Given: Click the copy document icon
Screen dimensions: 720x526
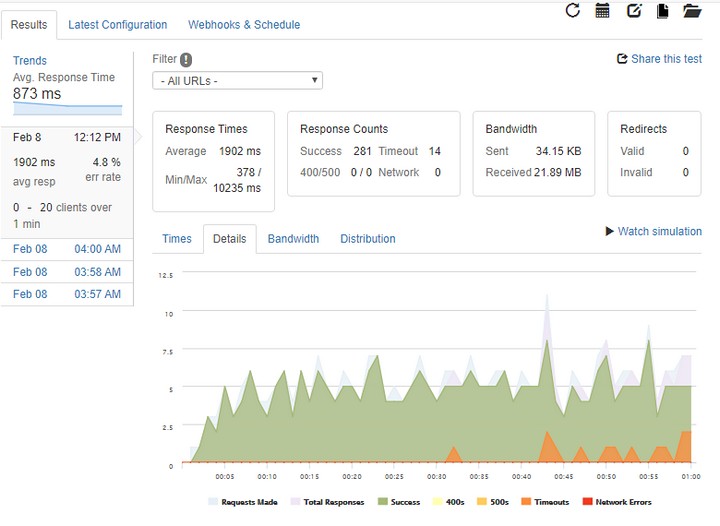Looking at the screenshot, I should [662, 11].
